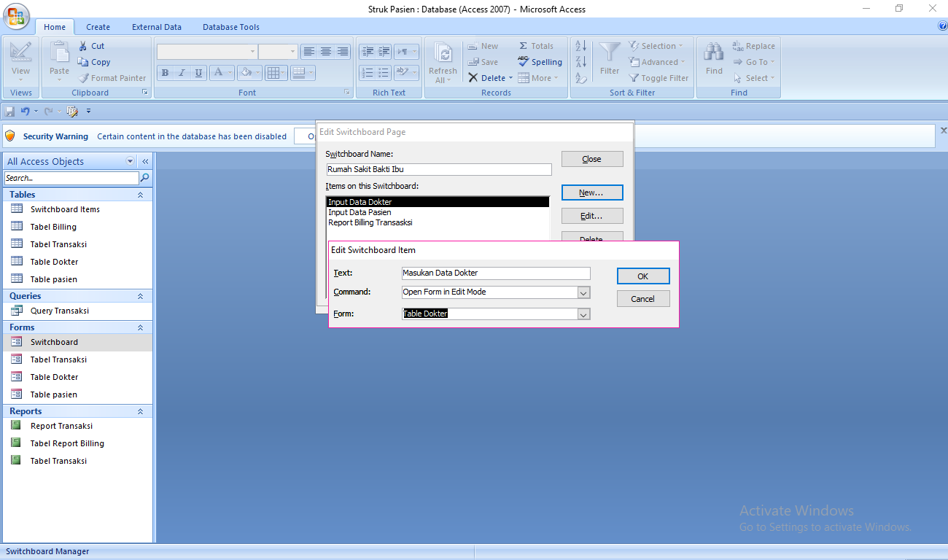The image size is (948, 560).
Task: Collapse the Reports group header
Action: pyautogui.click(x=141, y=411)
